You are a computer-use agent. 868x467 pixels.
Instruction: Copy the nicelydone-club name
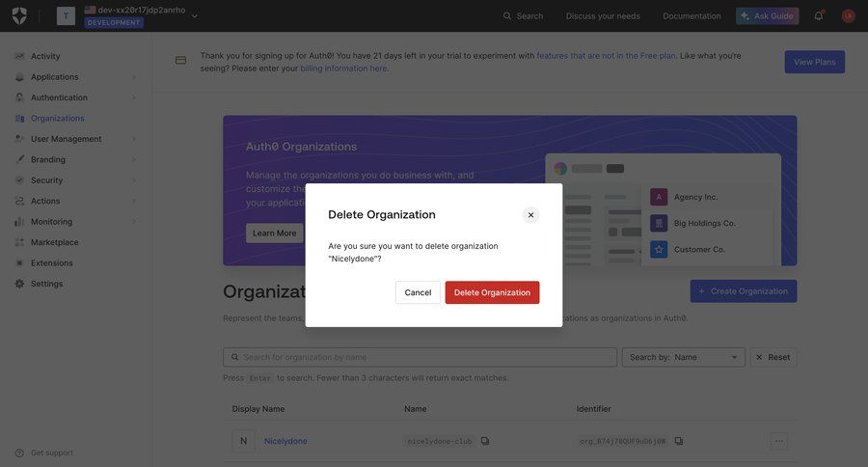(x=485, y=441)
